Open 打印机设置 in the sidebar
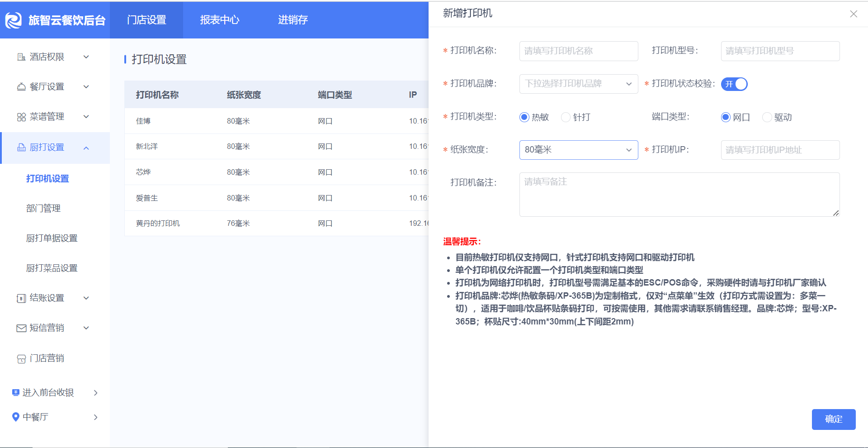Screen dimensions: 868x448 (47, 179)
